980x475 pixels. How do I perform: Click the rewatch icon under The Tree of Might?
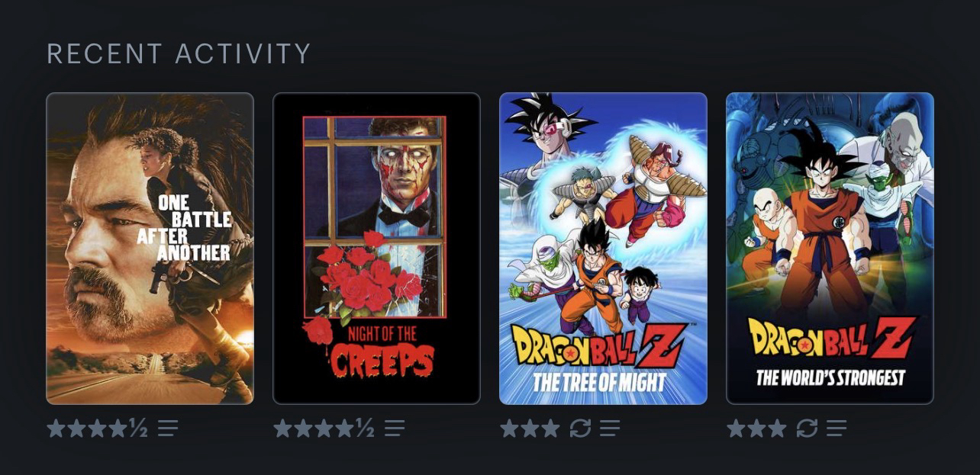coord(580,428)
